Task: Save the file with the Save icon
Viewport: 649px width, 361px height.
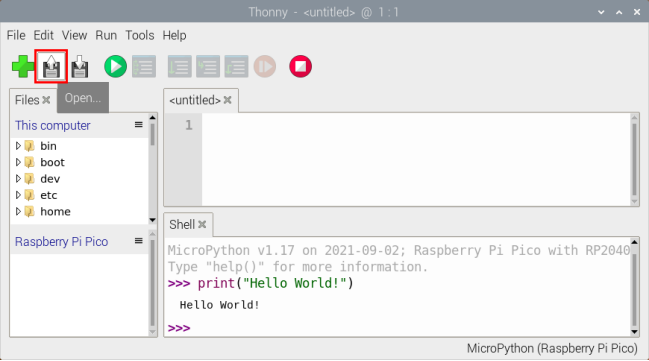Action: pyautogui.click(x=79, y=66)
